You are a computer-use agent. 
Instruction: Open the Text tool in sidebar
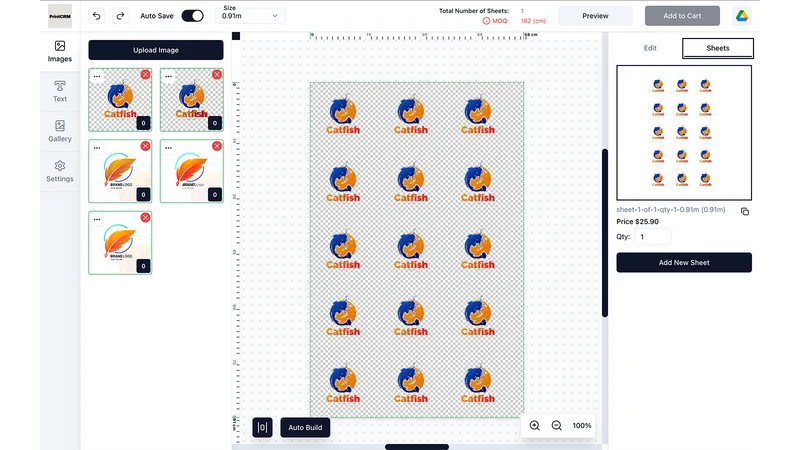click(60, 91)
